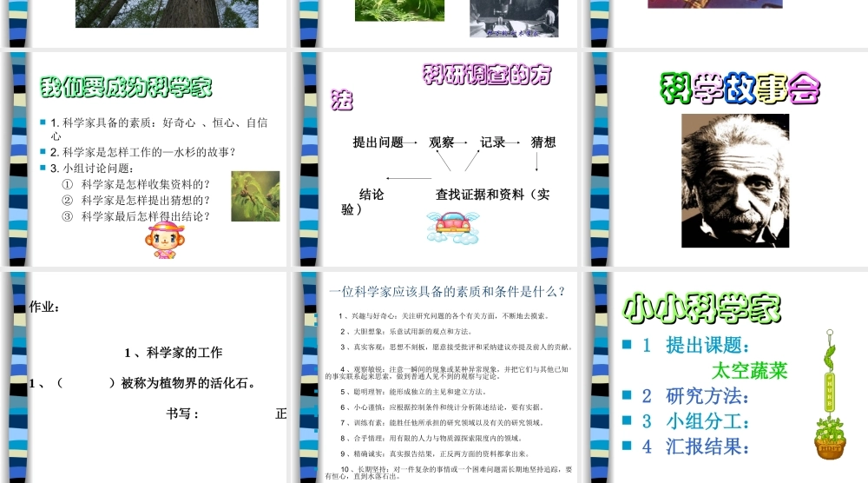Click item 9、精确诚实 in the qualities list
868x483 pixels.
click(435, 453)
